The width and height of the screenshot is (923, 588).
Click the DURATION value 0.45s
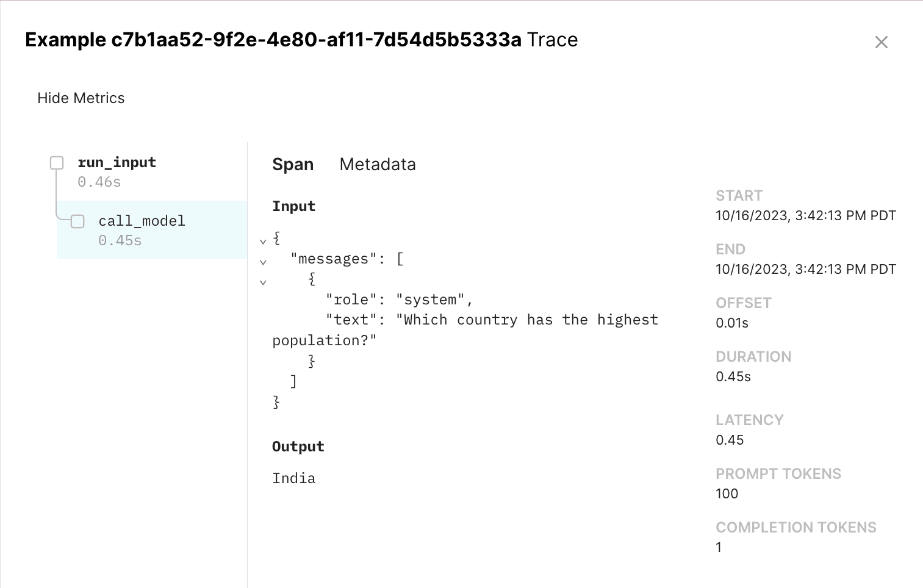(x=733, y=377)
